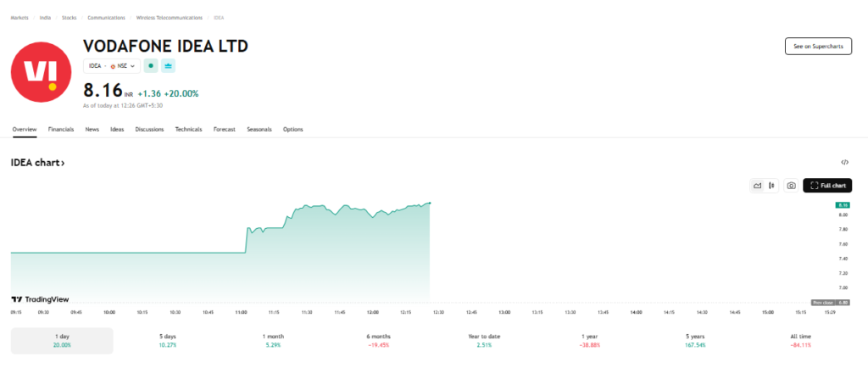The height and width of the screenshot is (368, 868).
Task: Click the As of today timestamp text
Action: (x=123, y=105)
